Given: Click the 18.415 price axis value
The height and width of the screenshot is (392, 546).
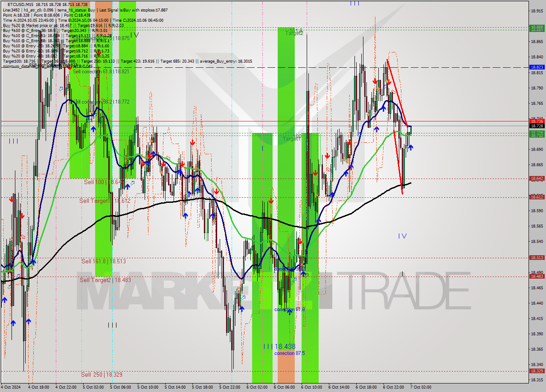Looking at the screenshot, I should [x=537, y=319].
